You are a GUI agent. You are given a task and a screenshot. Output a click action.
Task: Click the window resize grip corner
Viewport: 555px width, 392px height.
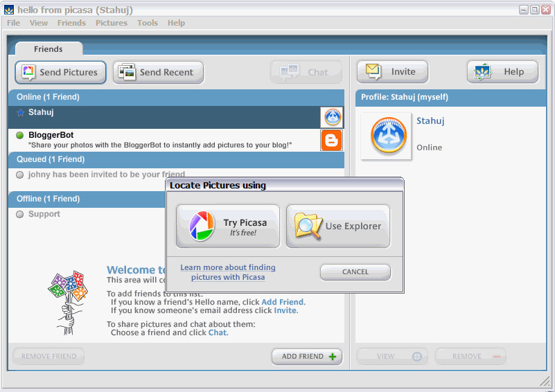pyautogui.click(x=545, y=382)
